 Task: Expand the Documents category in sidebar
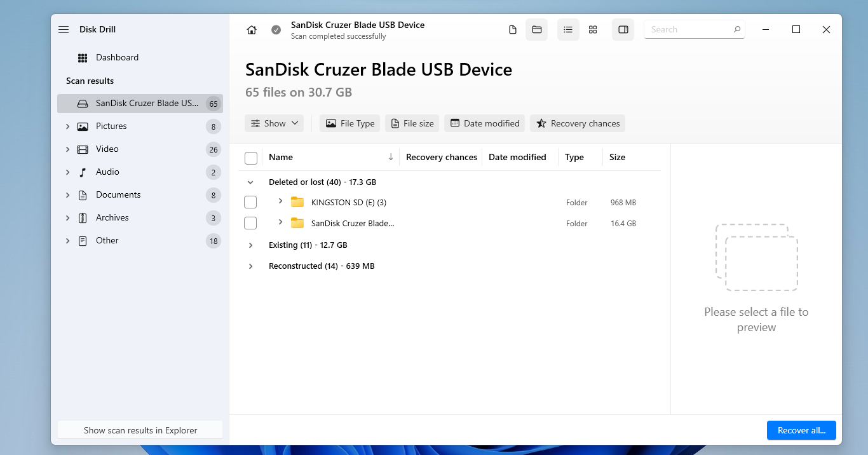click(67, 195)
